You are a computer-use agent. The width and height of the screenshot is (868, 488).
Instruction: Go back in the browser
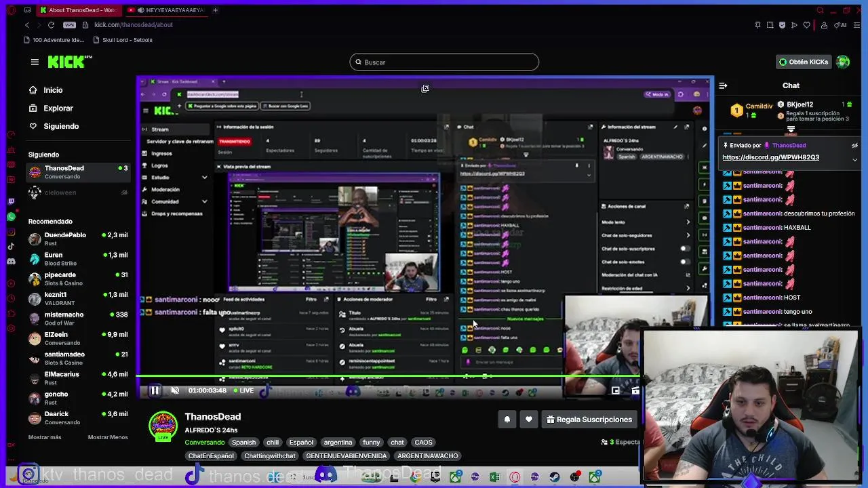click(27, 25)
